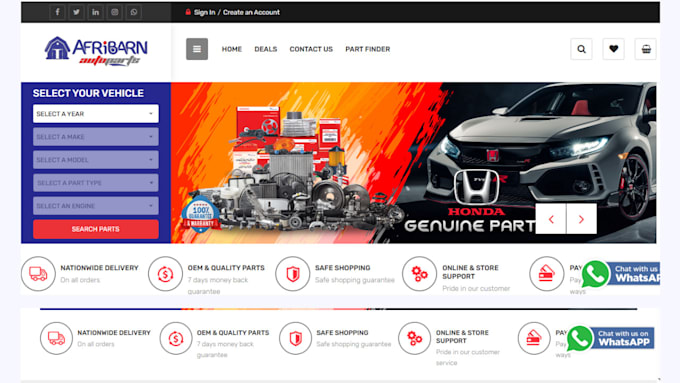Open the gray hamburger menu button

click(x=197, y=49)
